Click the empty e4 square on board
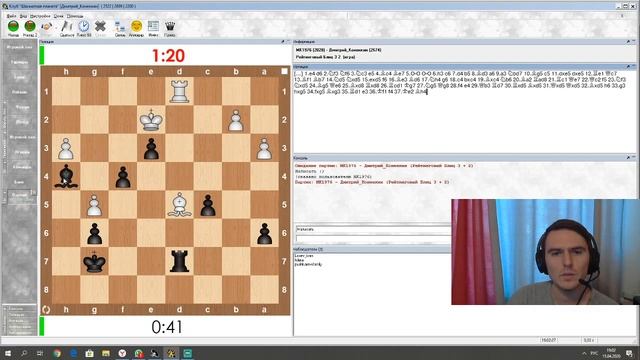 point(151,176)
